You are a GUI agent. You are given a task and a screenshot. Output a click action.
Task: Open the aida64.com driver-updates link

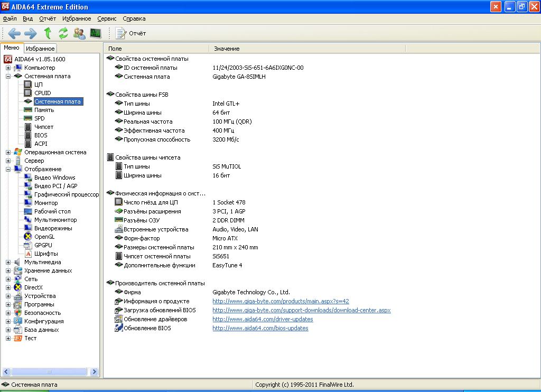coord(263,319)
